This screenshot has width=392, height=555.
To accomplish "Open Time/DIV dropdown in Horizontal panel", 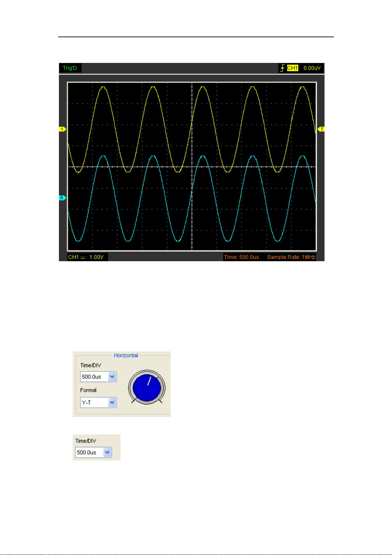I will pyautogui.click(x=112, y=377).
